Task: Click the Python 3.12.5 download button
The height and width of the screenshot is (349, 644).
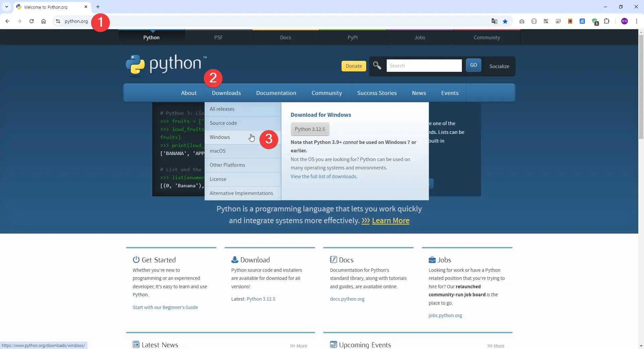Action: coord(310,129)
